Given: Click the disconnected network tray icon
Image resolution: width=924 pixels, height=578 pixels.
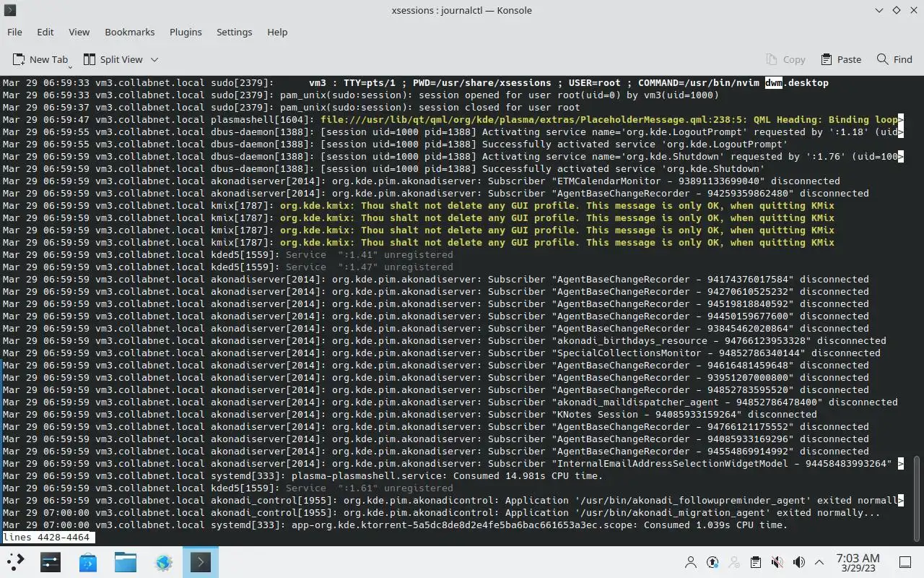Looking at the screenshot, I should click(734, 562).
